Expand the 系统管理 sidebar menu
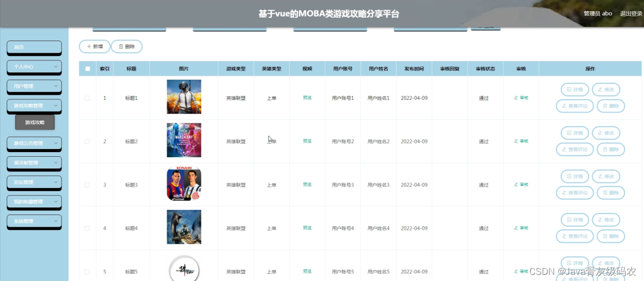This screenshot has width=644, height=281. (34, 221)
